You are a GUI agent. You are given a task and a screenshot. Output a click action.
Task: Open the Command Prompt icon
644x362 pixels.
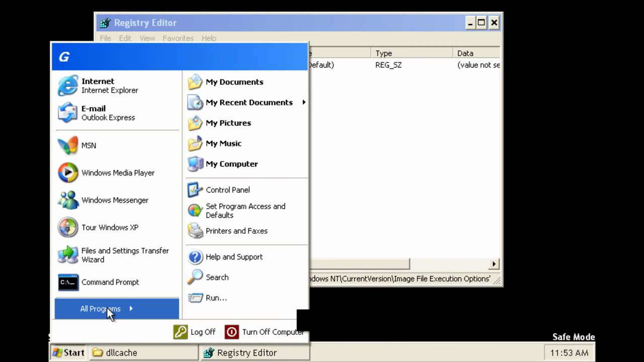68,282
